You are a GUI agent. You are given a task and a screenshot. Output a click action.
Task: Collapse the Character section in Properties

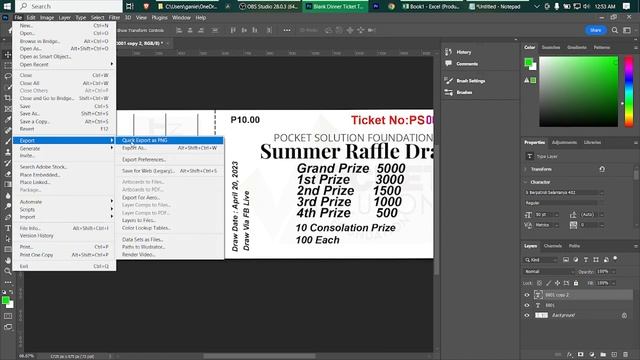(x=526, y=182)
